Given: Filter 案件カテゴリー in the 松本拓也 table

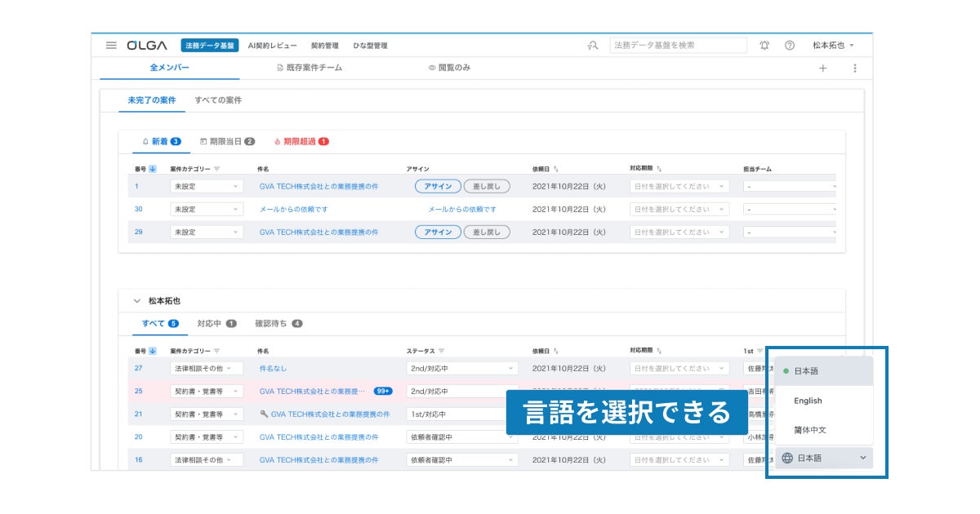Looking at the screenshot, I should point(216,351).
